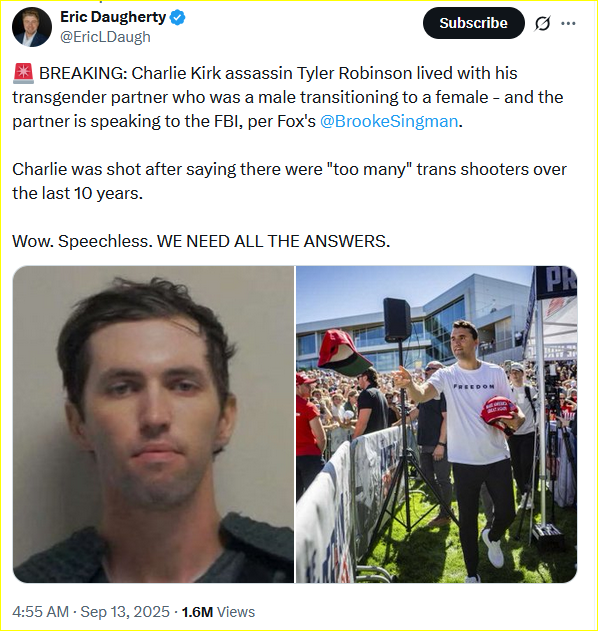The height and width of the screenshot is (631, 598).
Task: Click the 4:55 AM timestamp
Action: [40, 612]
